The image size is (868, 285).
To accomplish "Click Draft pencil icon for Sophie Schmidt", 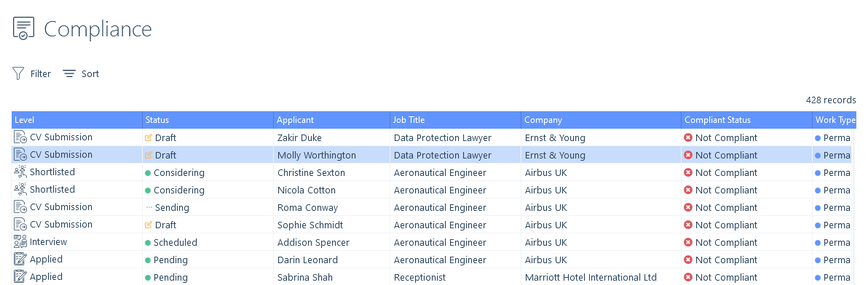I will coord(149,225).
